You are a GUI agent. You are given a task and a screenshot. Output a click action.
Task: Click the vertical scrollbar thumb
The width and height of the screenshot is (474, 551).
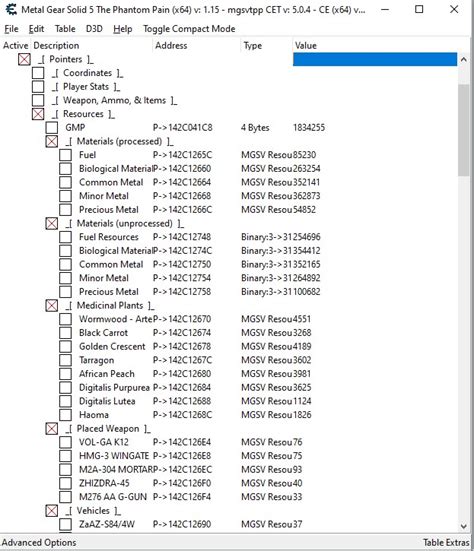click(463, 130)
